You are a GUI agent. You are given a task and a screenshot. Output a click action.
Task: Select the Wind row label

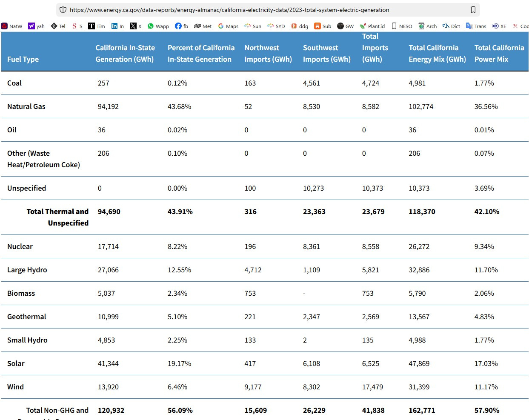[x=15, y=387]
